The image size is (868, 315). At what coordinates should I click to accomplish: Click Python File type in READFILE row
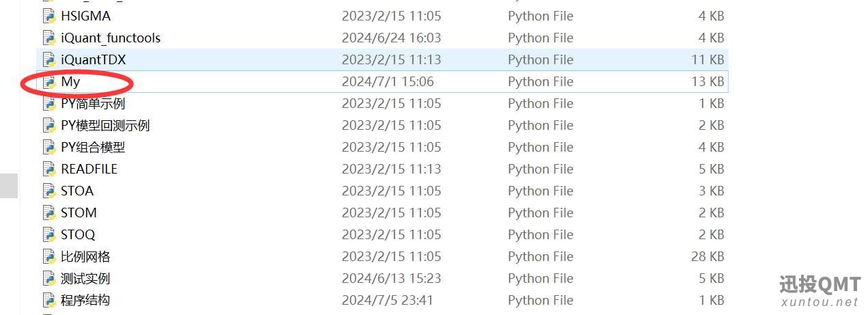coord(541,169)
